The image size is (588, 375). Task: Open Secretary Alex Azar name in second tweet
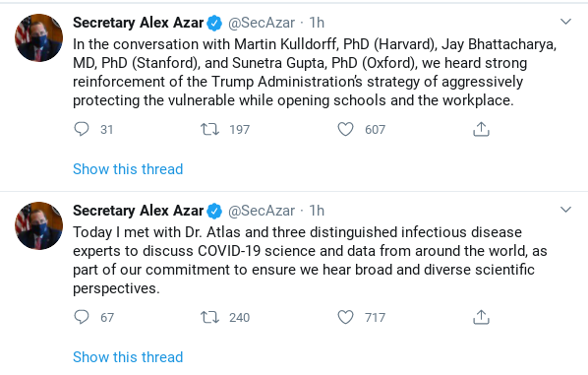138,211
